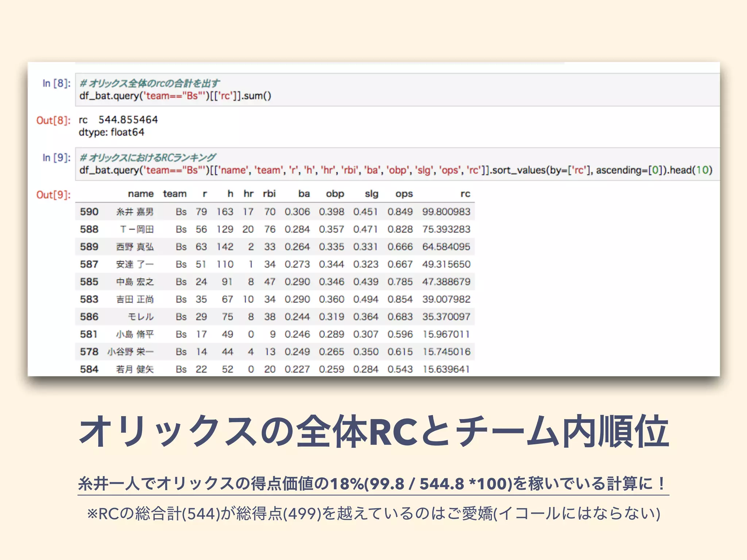Click ops value 0.849

[x=400, y=211]
